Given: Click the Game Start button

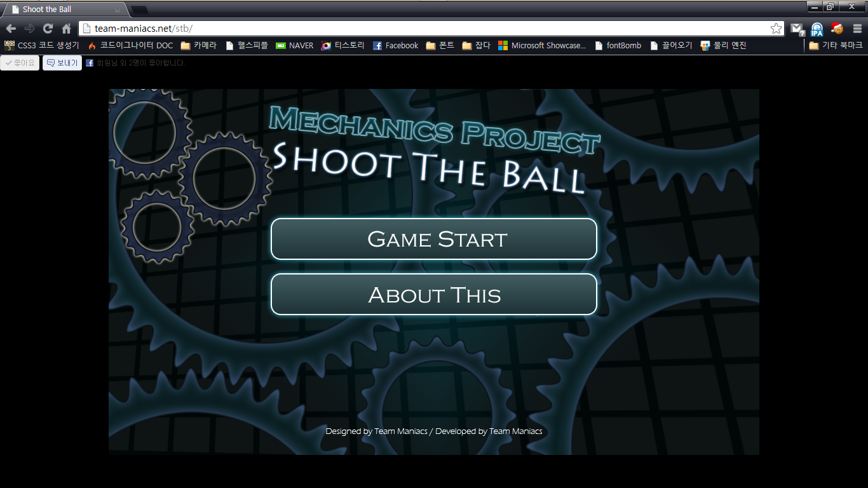Looking at the screenshot, I should point(434,239).
